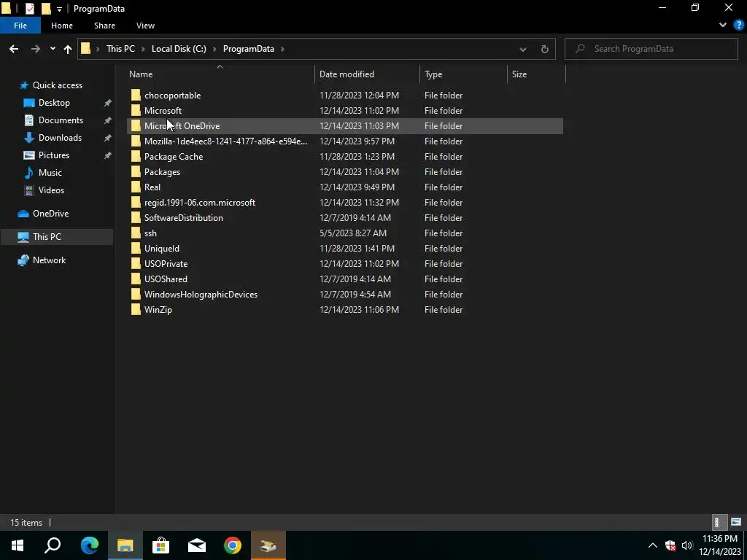The width and height of the screenshot is (747, 560).
Task: Open Customize Quick Access Toolbar dropdown
Action: [x=59, y=9]
